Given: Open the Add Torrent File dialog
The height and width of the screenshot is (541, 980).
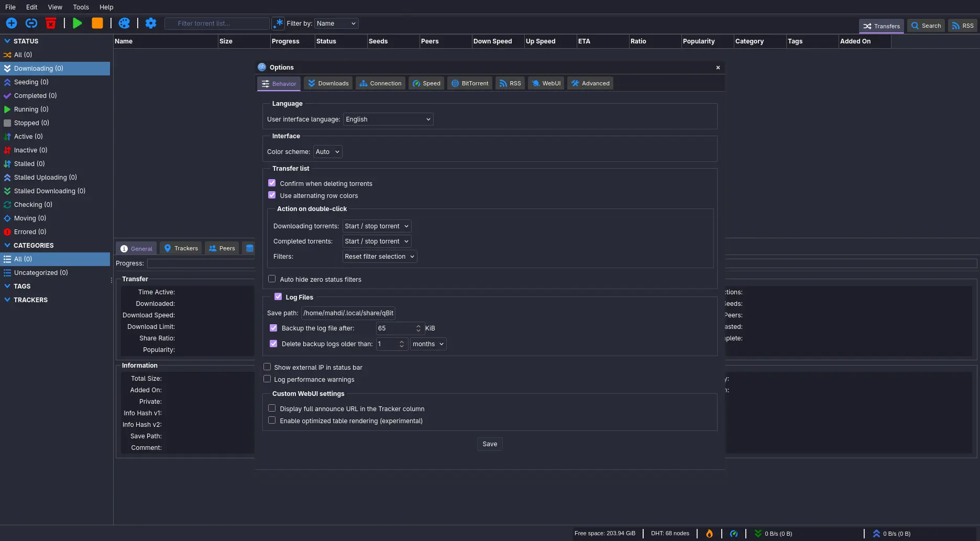Looking at the screenshot, I should (11, 23).
